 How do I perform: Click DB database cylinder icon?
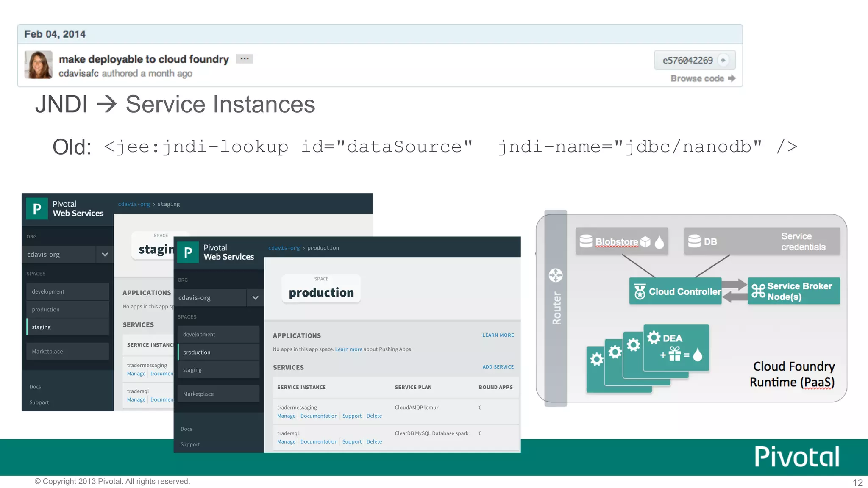tap(694, 241)
